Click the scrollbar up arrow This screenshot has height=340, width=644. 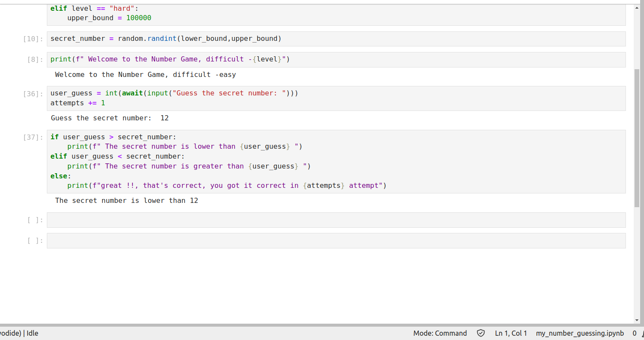(637, 7)
